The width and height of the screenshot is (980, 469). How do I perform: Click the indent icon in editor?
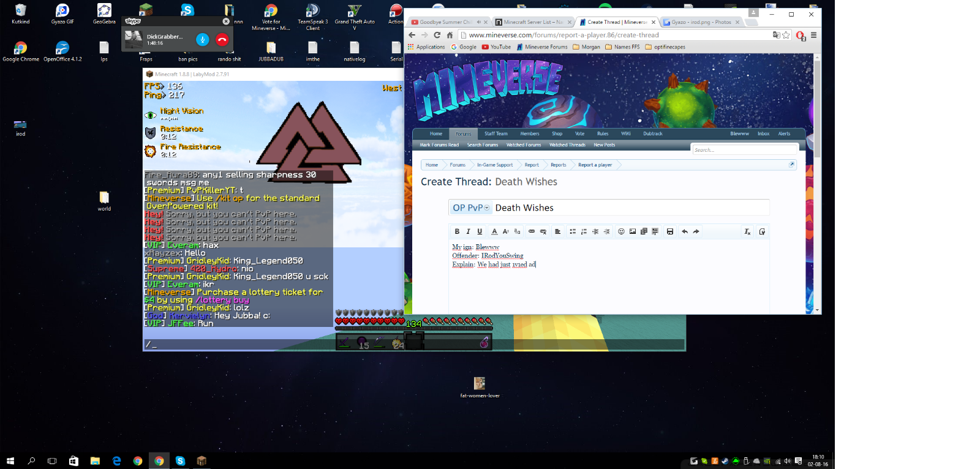click(606, 231)
